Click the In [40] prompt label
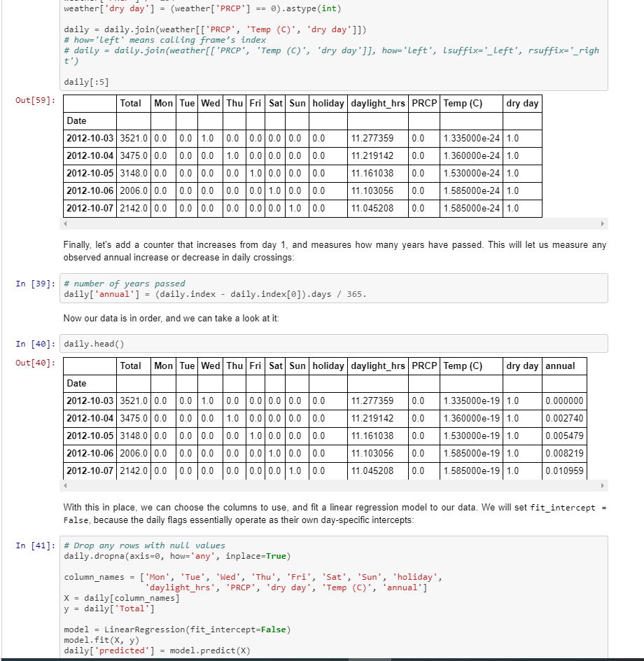644x661 pixels. [36, 344]
